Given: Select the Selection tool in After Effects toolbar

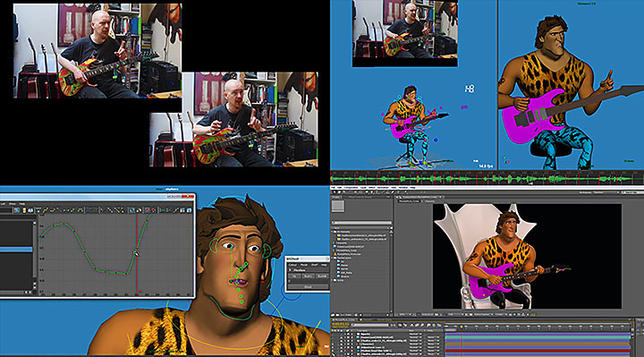Looking at the screenshot, I should click(335, 191).
